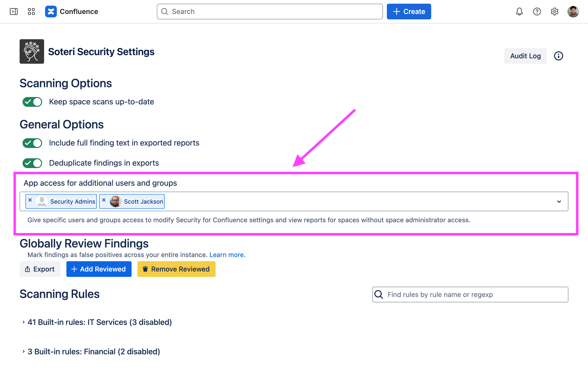Screen dimensions: 588x370
Task: Open the Audit Log
Action: coord(525,56)
